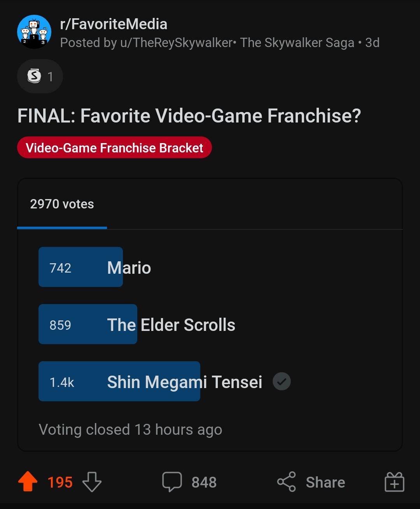Screen dimensions: 420x509
Task: Tap the Share node icon
Action: coord(286,482)
